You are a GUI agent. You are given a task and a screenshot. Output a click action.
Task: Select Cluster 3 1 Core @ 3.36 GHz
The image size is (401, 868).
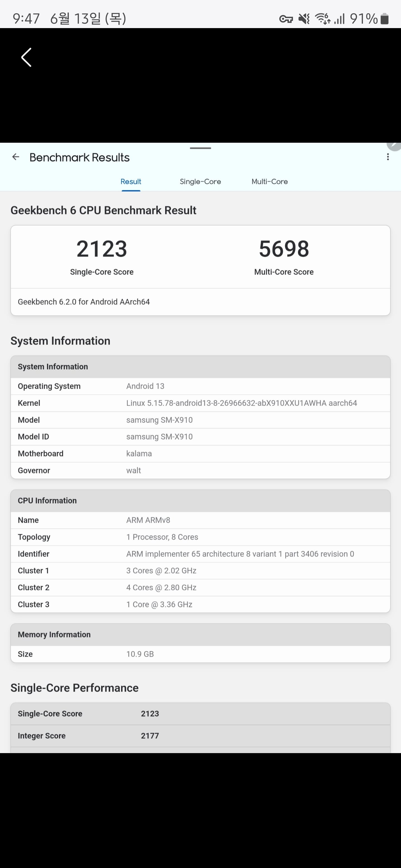coord(200,604)
